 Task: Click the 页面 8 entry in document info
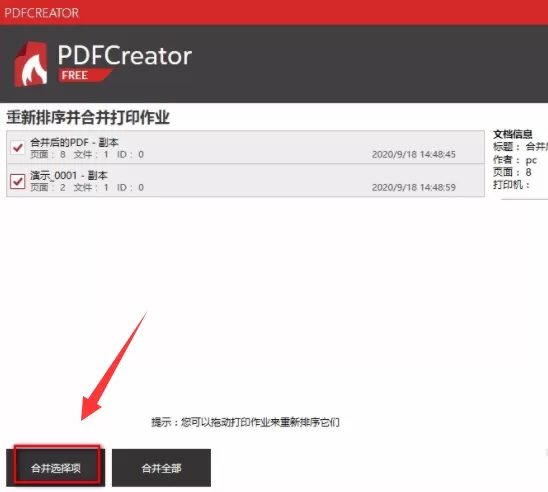click(x=512, y=172)
